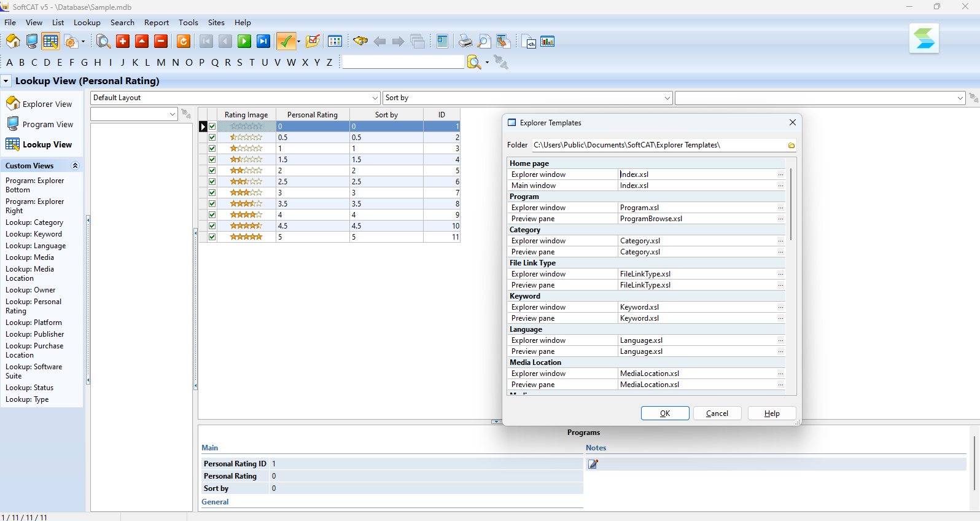Screen dimensions: 980x521
Task: Click the Notes edit pencil icon
Action: click(x=593, y=464)
